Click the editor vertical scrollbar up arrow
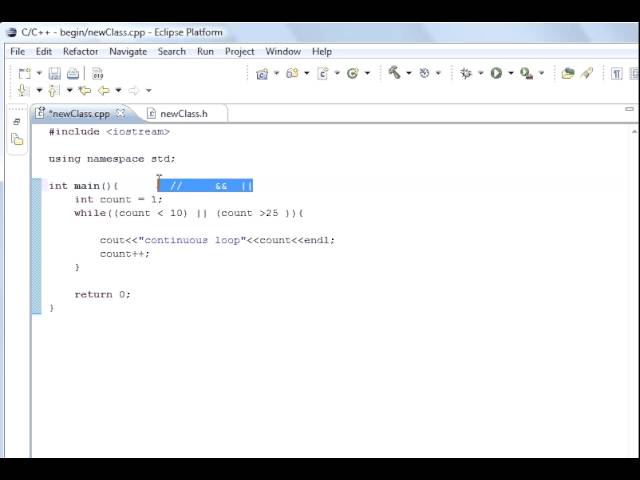Viewport: 640px width, 480px height. [634, 132]
